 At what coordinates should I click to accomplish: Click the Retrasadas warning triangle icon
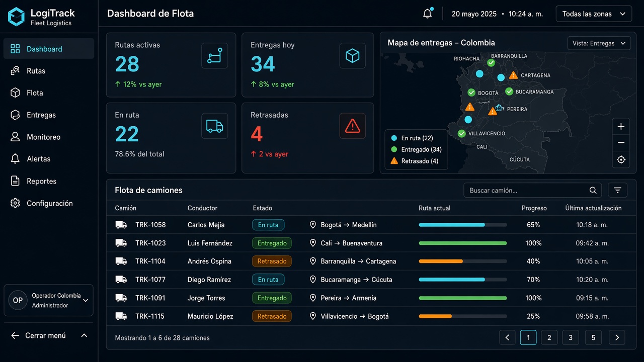click(352, 126)
